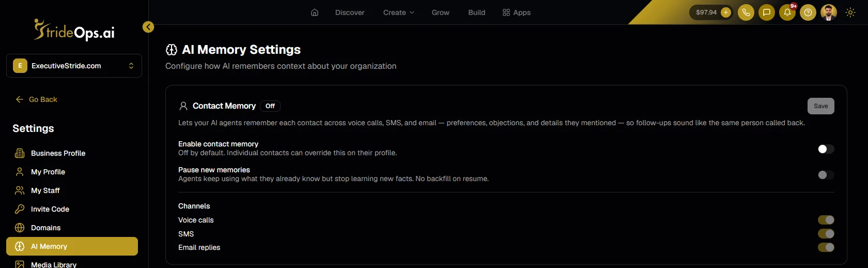Click the Channels label
The image size is (868, 268).
point(194,206)
